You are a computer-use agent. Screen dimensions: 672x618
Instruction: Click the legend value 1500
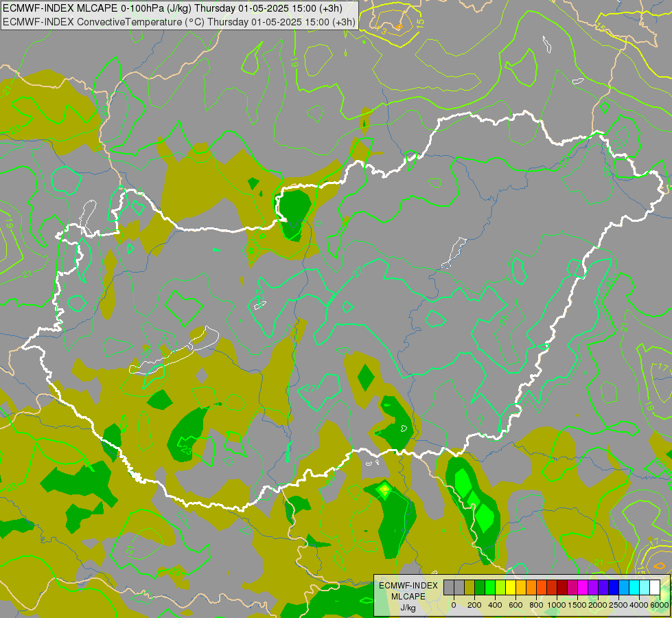coord(578,605)
